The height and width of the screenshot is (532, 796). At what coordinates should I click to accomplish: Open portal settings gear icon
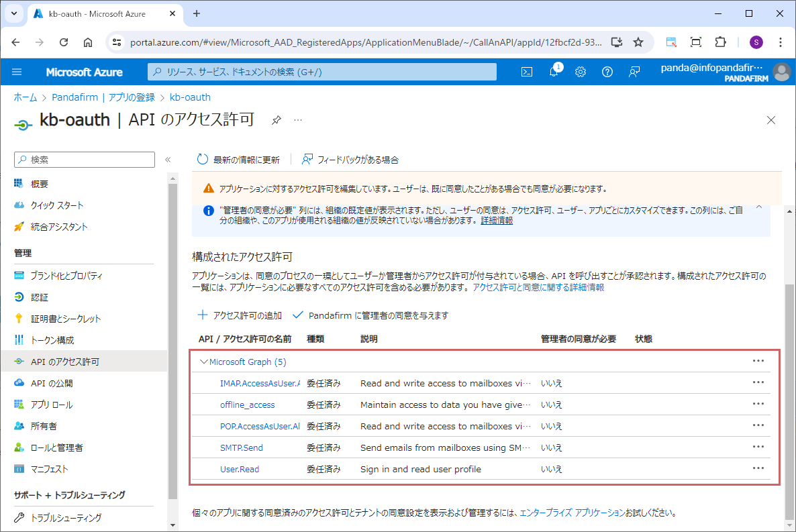click(581, 72)
